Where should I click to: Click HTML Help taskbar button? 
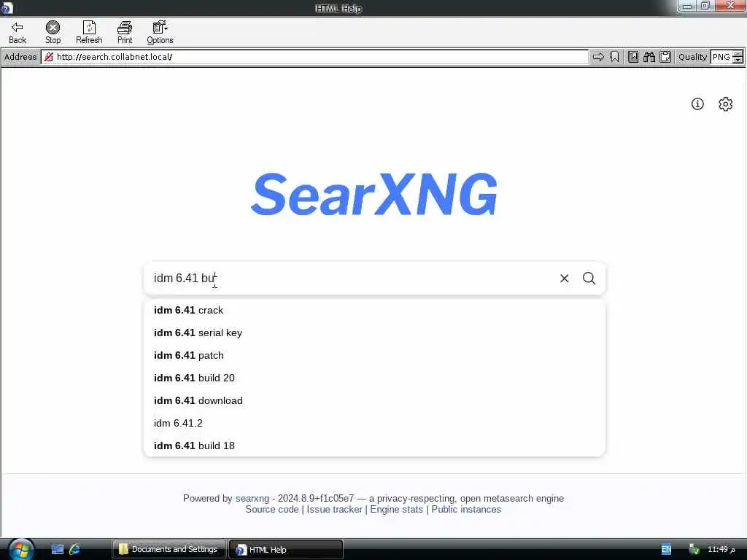pyautogui.click(x=286, y=550)
